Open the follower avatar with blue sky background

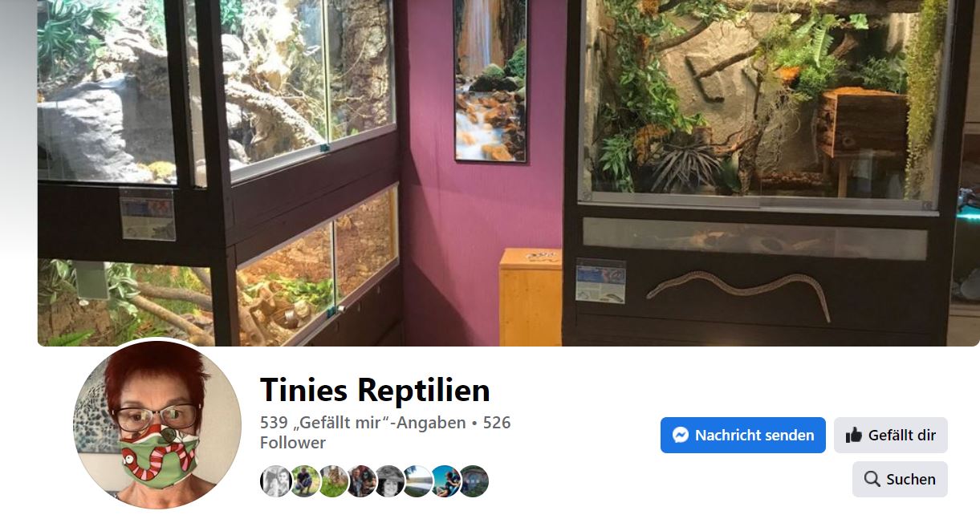445,481
